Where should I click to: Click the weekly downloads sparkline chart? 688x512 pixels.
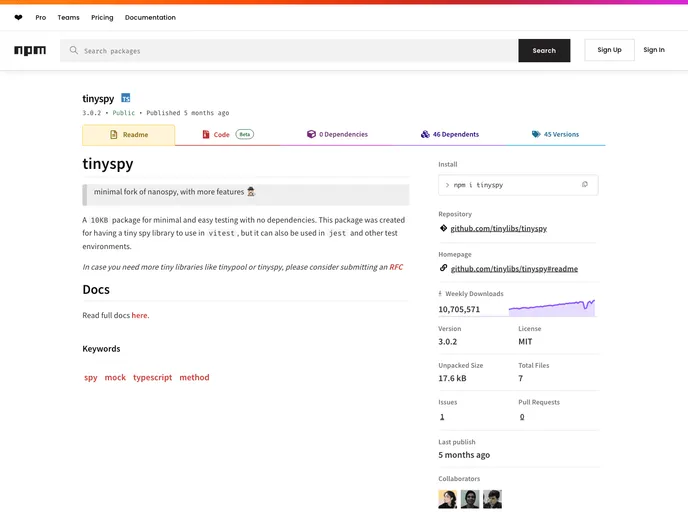coord(552,308)
